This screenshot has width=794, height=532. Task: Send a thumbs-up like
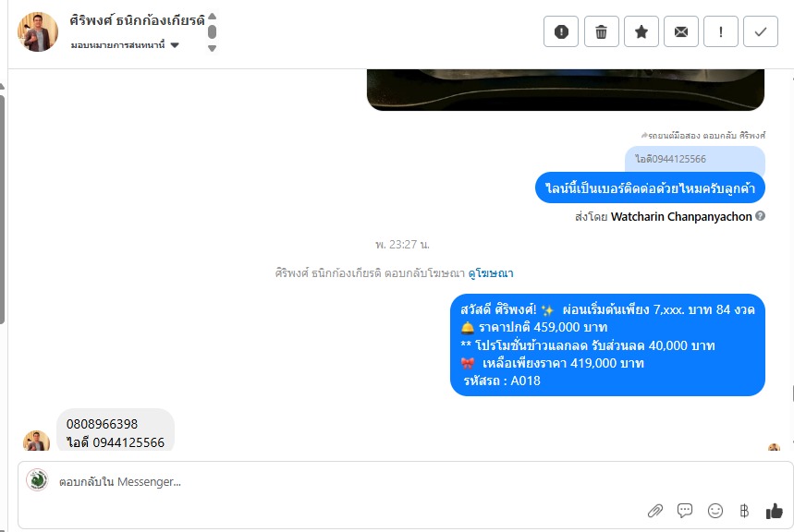point(774,511)
